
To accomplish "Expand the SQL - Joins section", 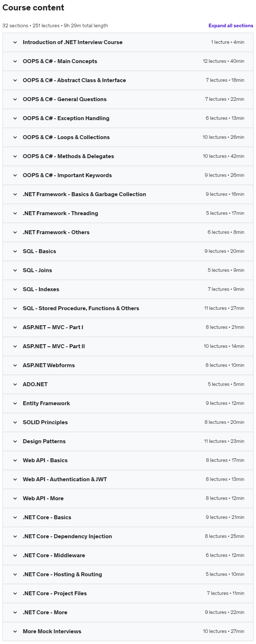I will click(x=128, y=270).
